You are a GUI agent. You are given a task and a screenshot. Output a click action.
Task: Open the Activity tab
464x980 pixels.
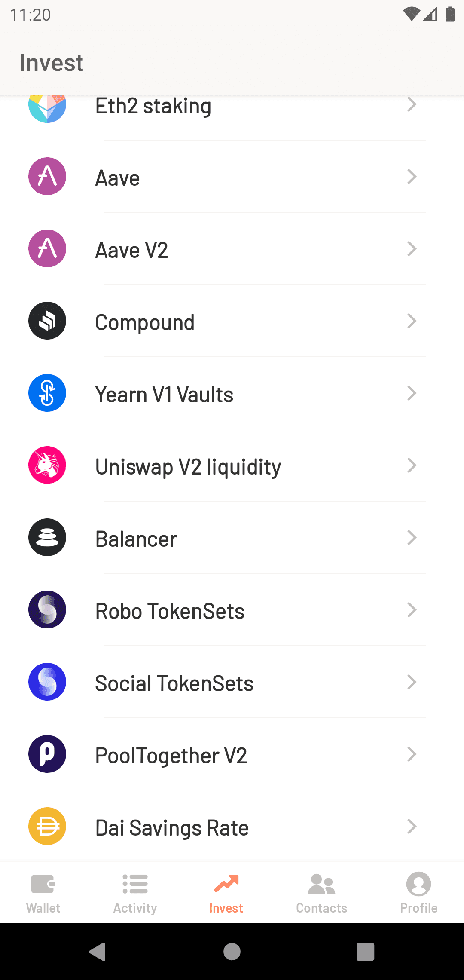pos(135,893)
